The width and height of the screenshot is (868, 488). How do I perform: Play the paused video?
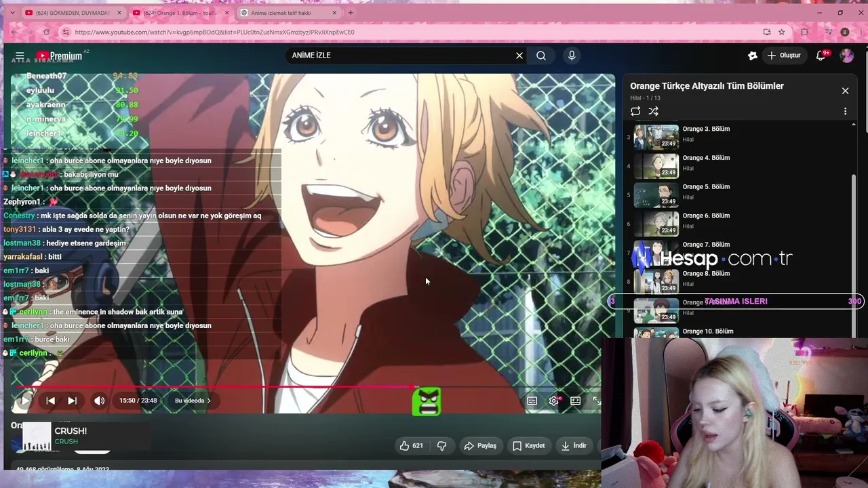point(25,401)
